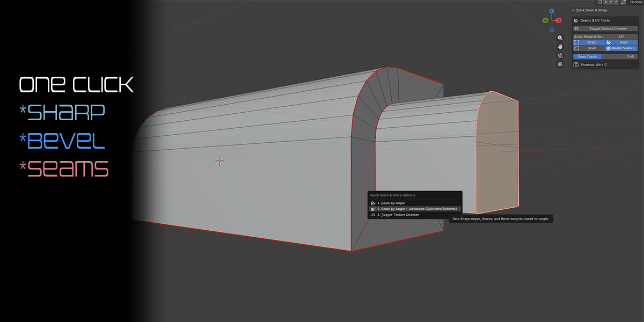
Task: Click the Master Seam button
Action: click(621, 48)
